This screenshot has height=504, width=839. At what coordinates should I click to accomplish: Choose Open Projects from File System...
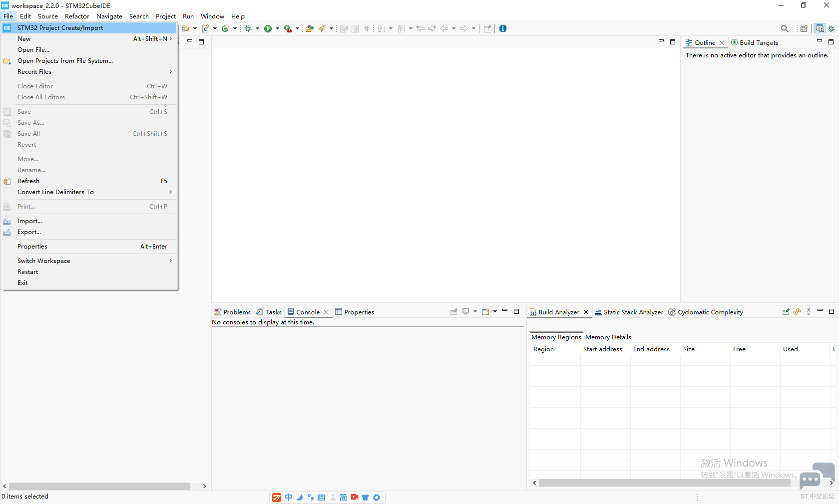[89, 60]
